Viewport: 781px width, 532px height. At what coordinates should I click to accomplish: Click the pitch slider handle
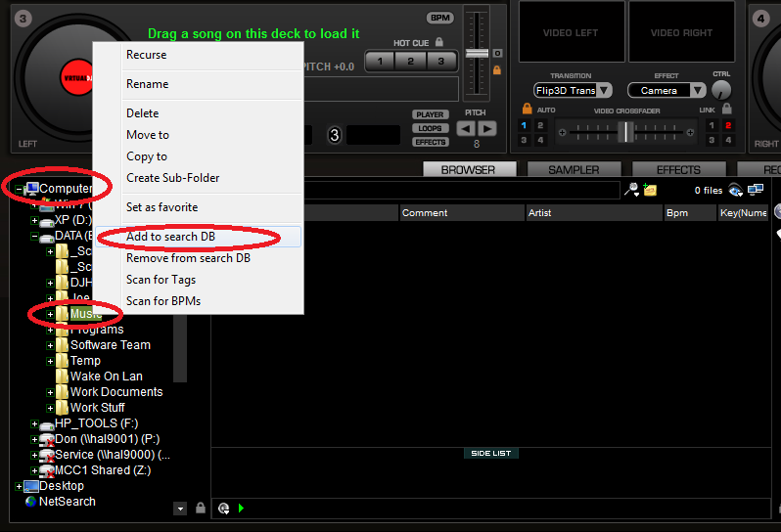477,53
